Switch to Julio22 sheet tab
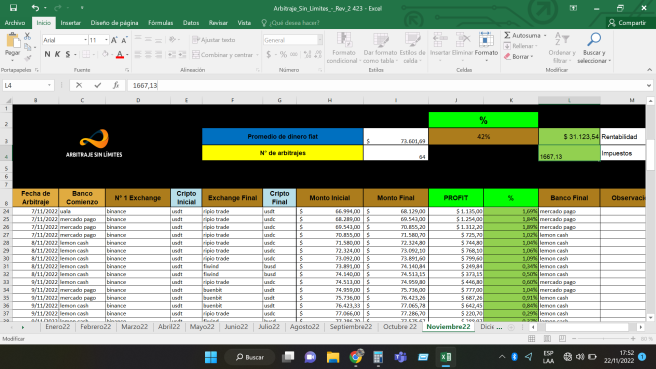The width and height of the screenshot is (656, 369). tap(269, 327)
